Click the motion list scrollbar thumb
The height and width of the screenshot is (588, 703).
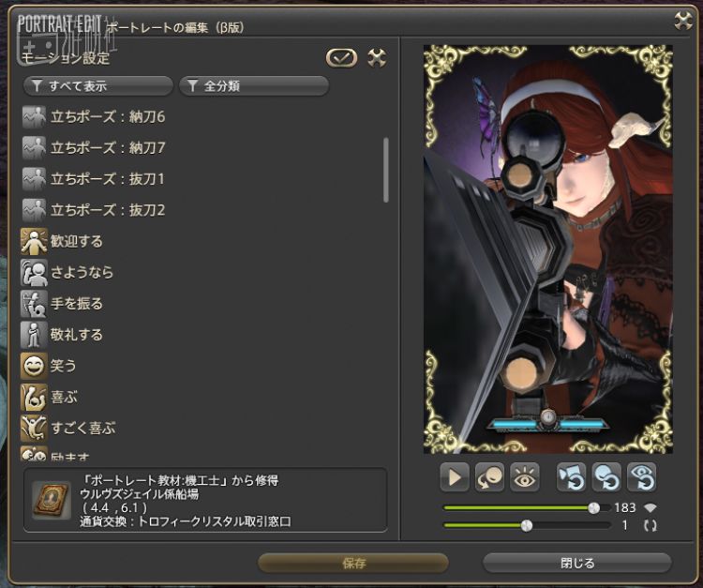point(386,170)
